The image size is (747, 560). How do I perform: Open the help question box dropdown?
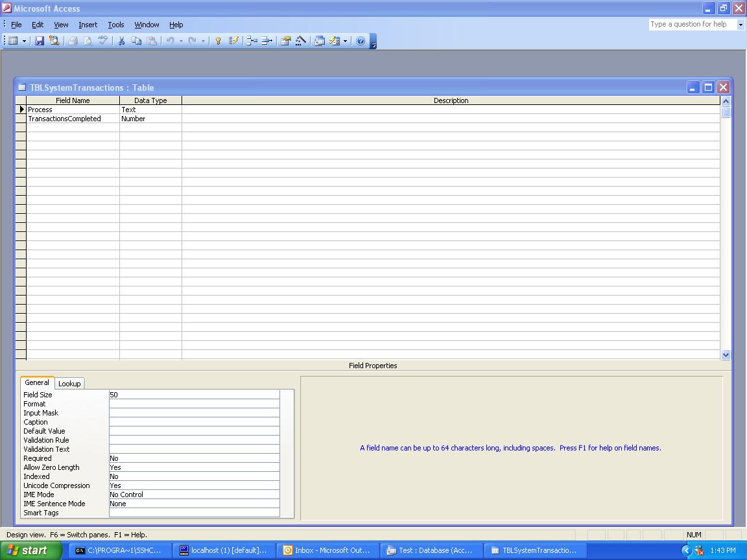point(741,25)
